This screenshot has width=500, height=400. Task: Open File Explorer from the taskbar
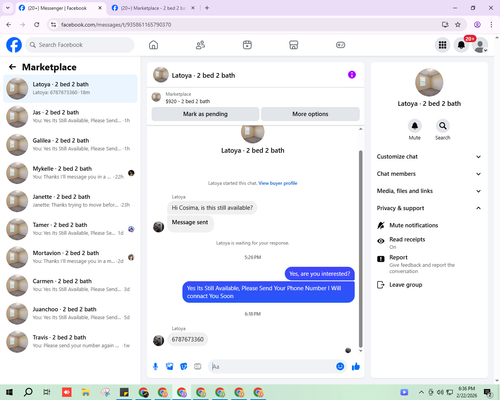tap(86, 392)
